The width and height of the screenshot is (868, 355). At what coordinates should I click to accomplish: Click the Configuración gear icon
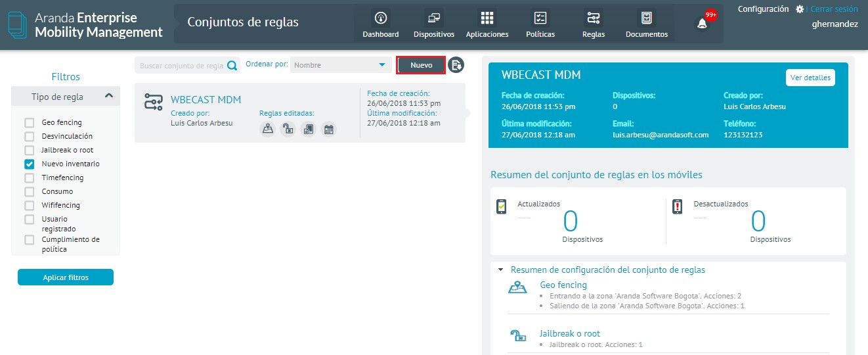(x=799, y=9)
